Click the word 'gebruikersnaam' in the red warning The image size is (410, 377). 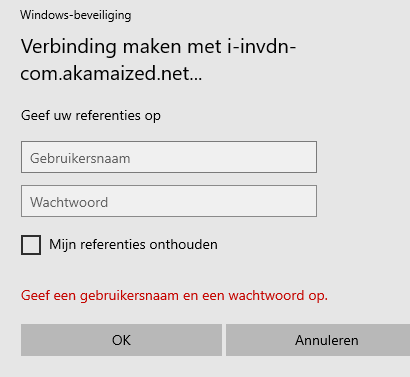[x=129, y=296]
